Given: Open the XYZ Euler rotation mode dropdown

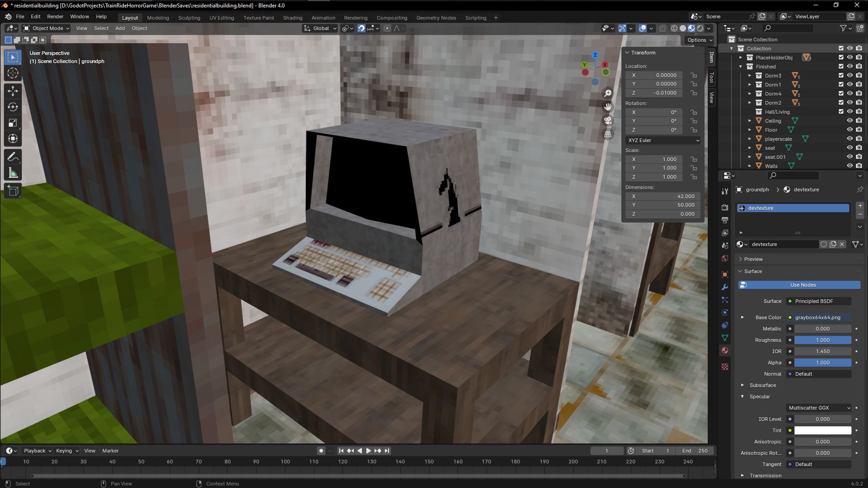Looking at the screenshot, I should 663,141.
